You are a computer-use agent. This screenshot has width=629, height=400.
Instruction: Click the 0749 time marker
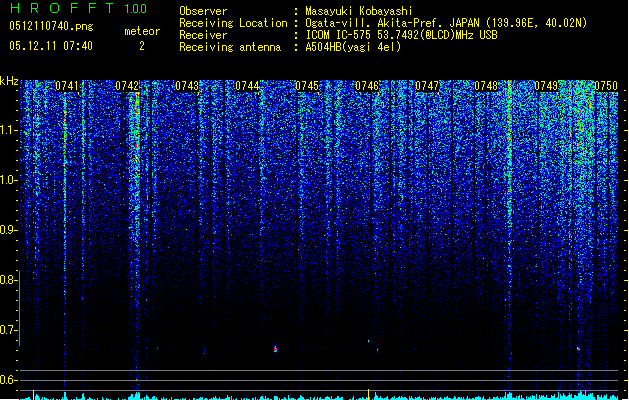coord(546,86)
